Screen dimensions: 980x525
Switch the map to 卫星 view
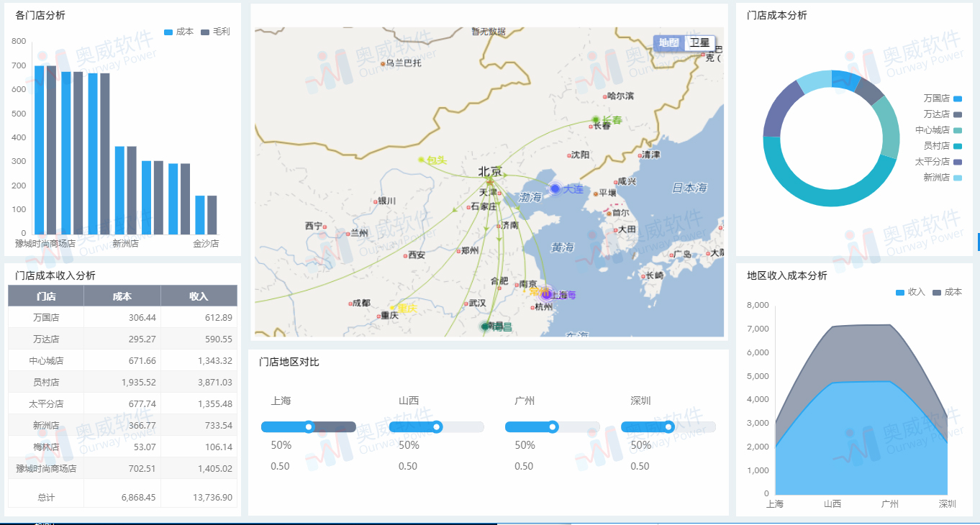pos(699,43)
